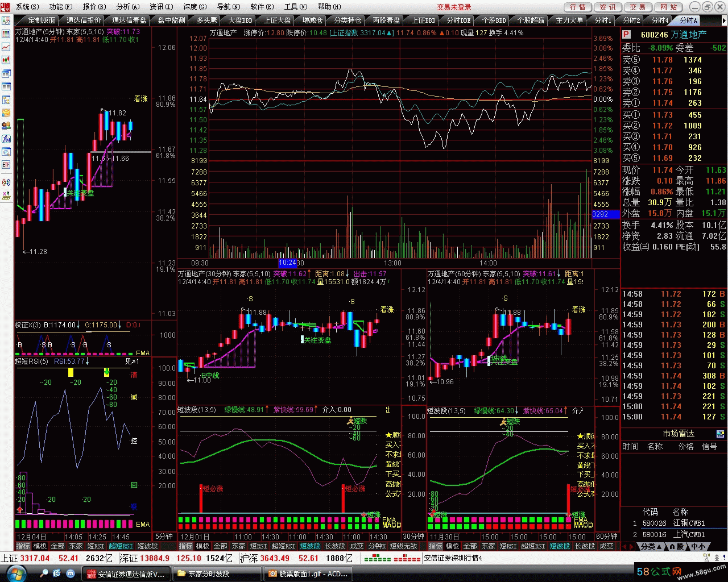Select 成交 tab in the 60-minute panel
Viewport: 728px width, 582px height.
point(607,546)
